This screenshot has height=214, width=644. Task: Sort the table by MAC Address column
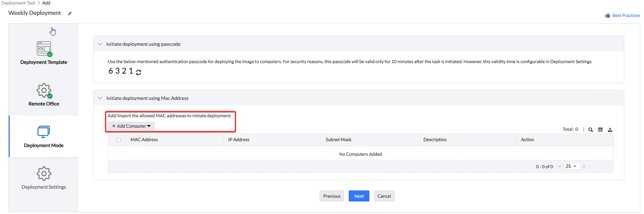(144, 140)
